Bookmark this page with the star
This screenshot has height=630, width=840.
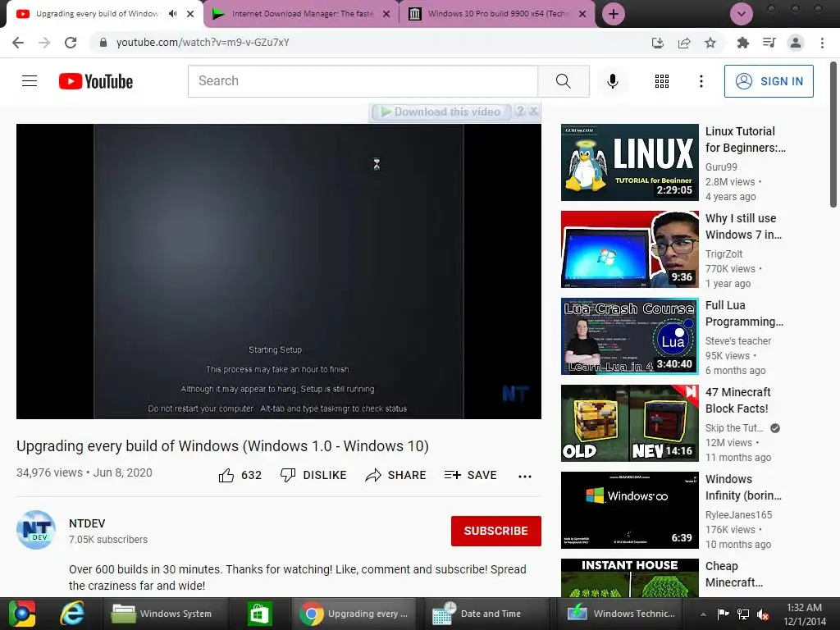pyautogui.click(x=710, y=43)
